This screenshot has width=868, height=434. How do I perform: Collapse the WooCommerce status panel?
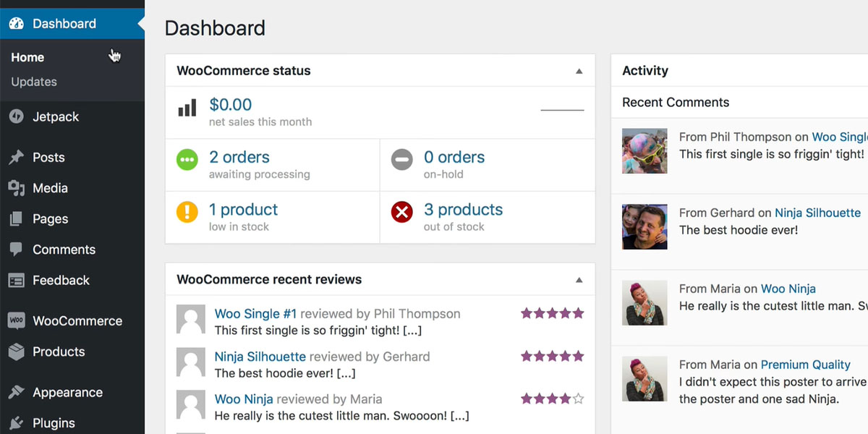click(579, 71)
